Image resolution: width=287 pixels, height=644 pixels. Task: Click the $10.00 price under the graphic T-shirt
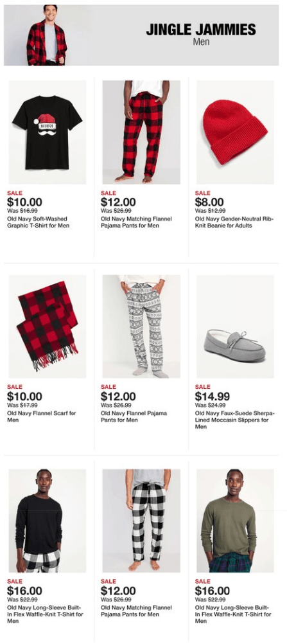tap(24, 202)
